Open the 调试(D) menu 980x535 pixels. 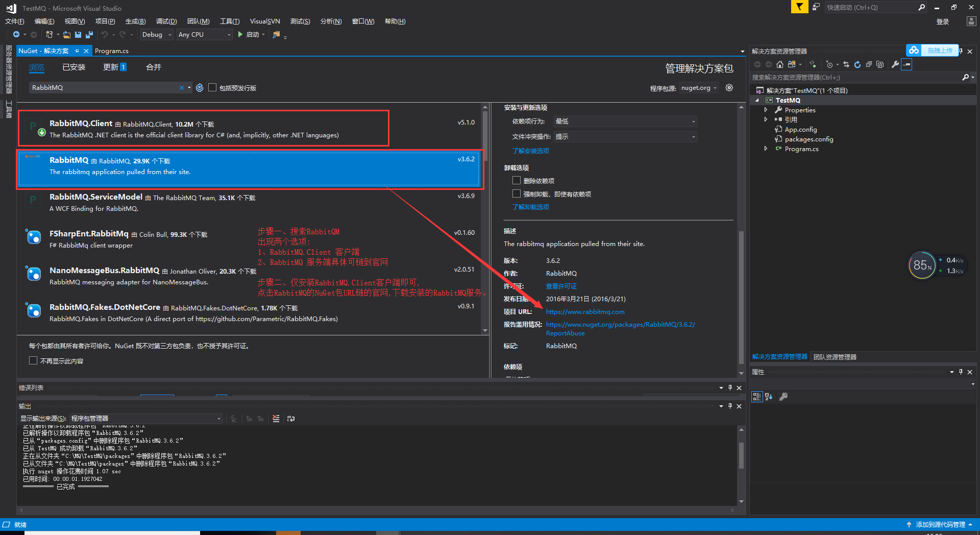(166, 21)
